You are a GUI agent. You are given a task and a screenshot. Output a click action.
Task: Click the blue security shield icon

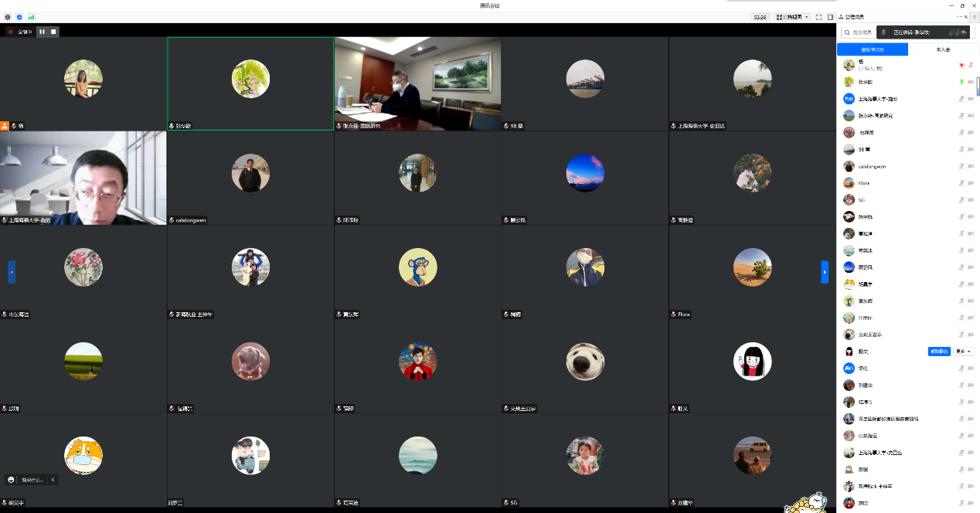pos(19,16)
